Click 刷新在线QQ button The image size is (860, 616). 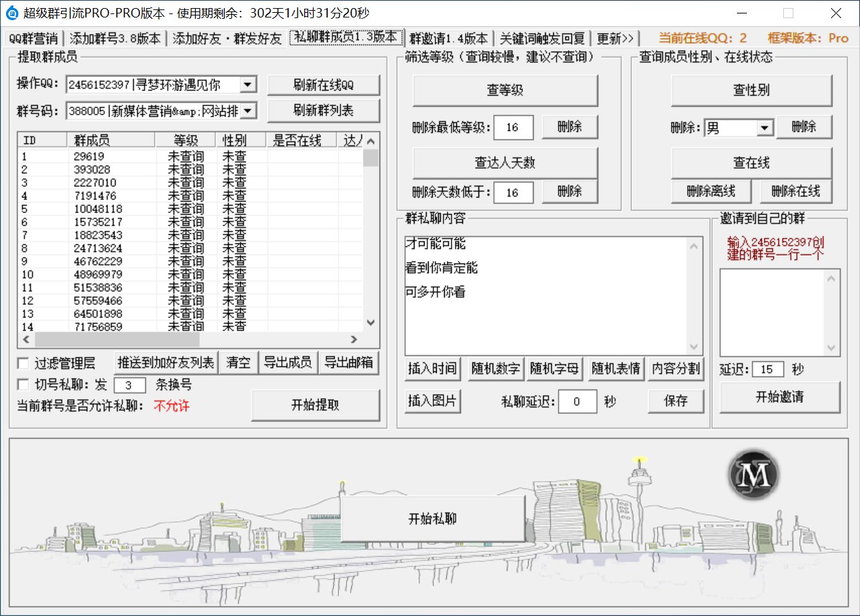[323, 85]
